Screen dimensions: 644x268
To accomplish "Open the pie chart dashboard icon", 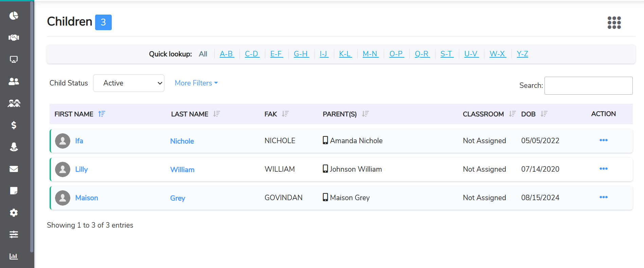I will [14, 16].
